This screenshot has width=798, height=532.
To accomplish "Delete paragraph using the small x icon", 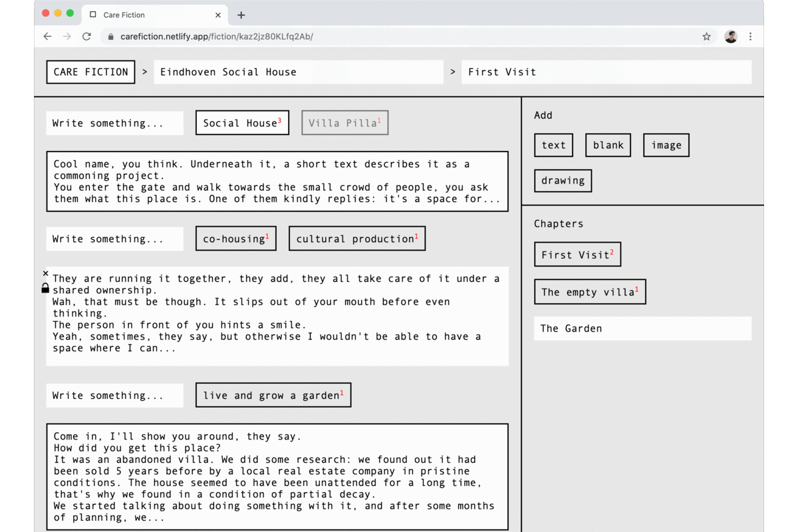I will click(45, 273).
